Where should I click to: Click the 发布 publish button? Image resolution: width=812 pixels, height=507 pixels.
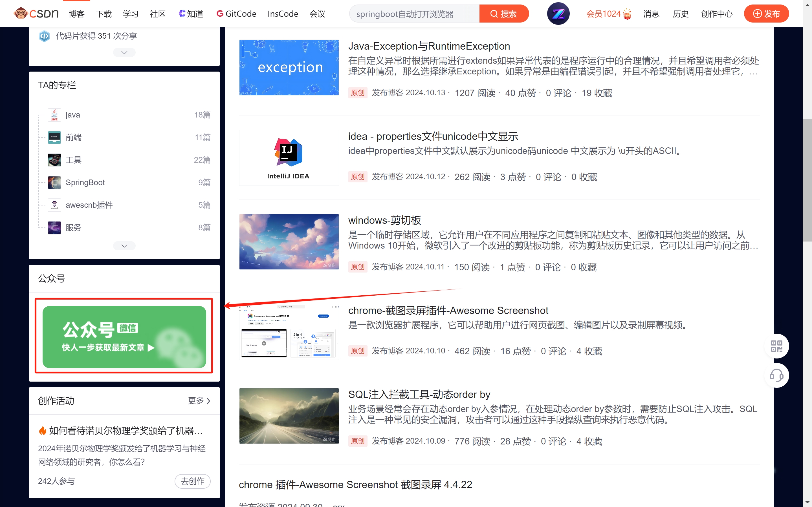pos(766,14)
